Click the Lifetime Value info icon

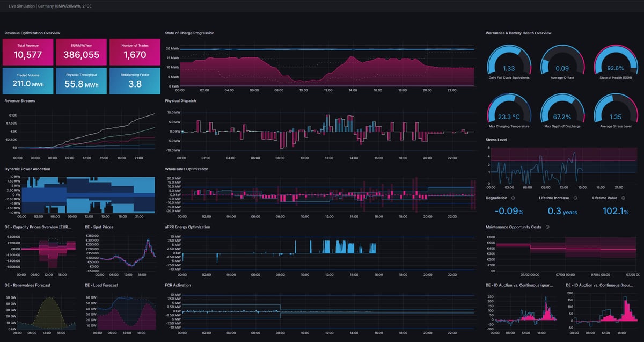click(623, 198)
